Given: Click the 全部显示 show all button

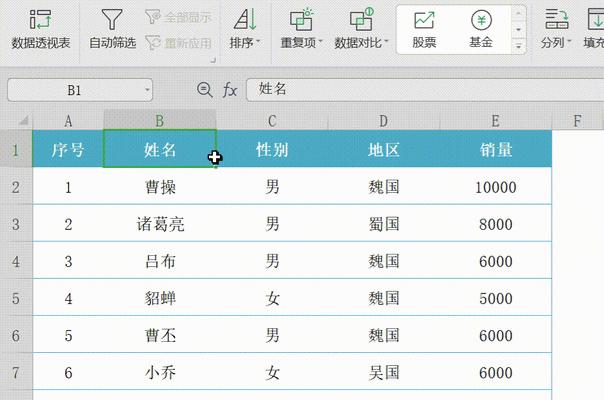Looking at the screenshot, I should coord(178,17).
